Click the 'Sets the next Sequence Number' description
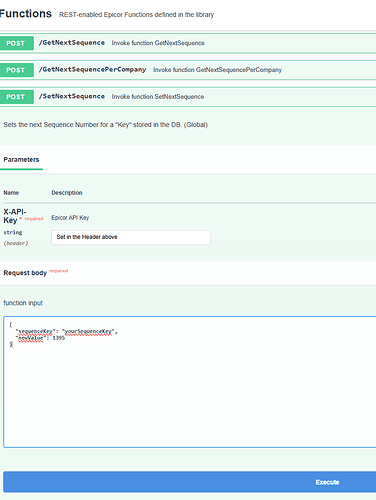Image resolution: width=376 pixels, height=500 pixels. click(106, 125)
